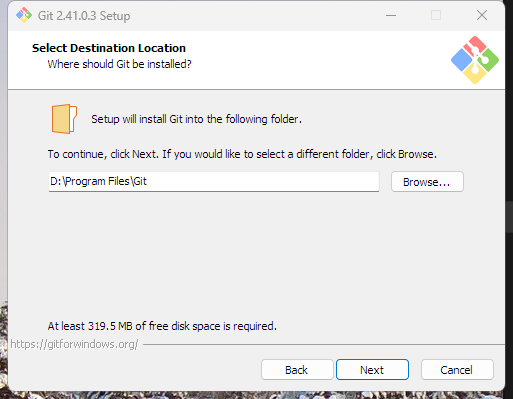Click "Setup will install Git" description text
The height and width of the screenshot is (399, 513).
click(196, 119)
